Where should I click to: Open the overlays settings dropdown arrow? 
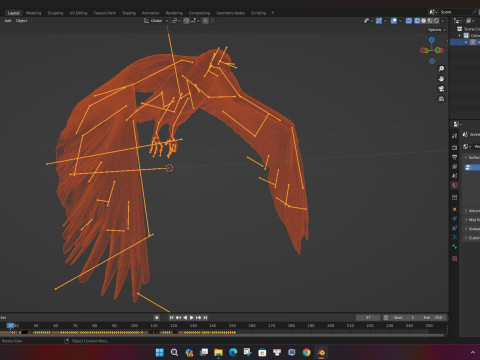tap(400, 21)
